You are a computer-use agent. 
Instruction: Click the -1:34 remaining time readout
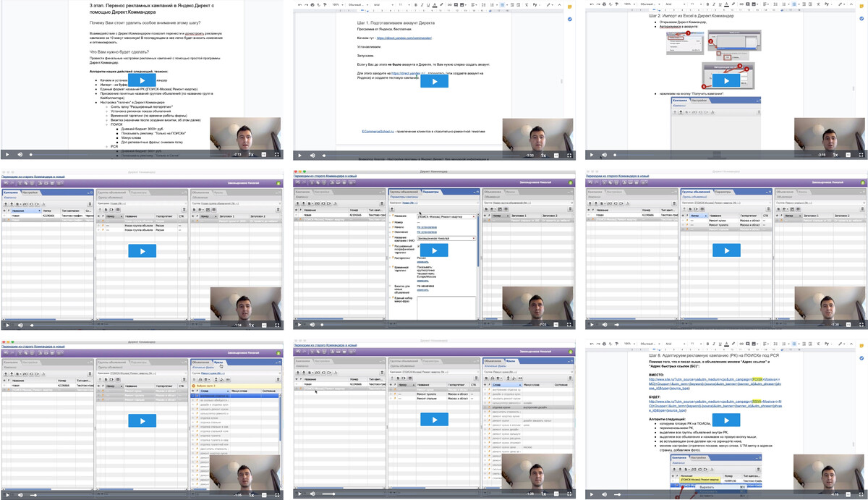[237, 325]
